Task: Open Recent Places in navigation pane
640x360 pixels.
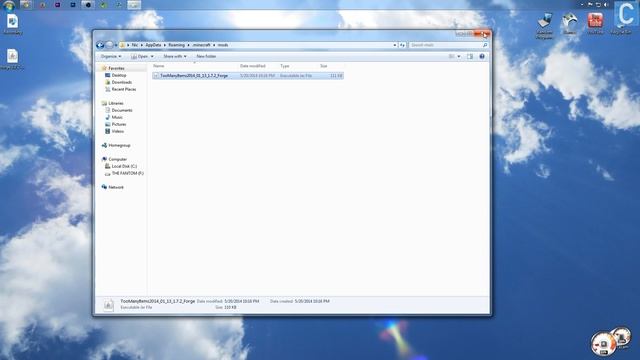Action: point(124,89)
